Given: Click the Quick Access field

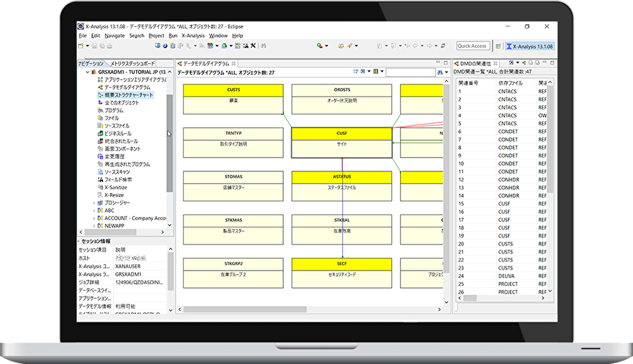Looking at the screenshot, I should [x=473, y=46].
